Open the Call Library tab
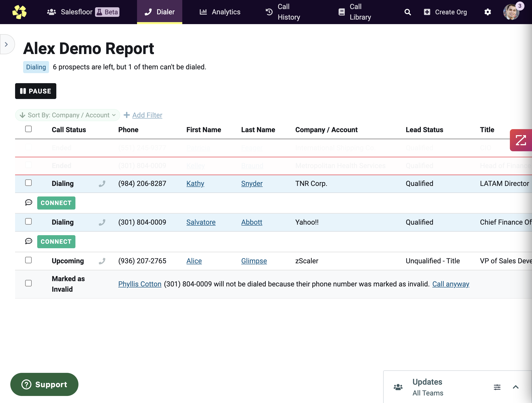Image resolution: width=532 pixels, height=403 pixels. point(355,12)
